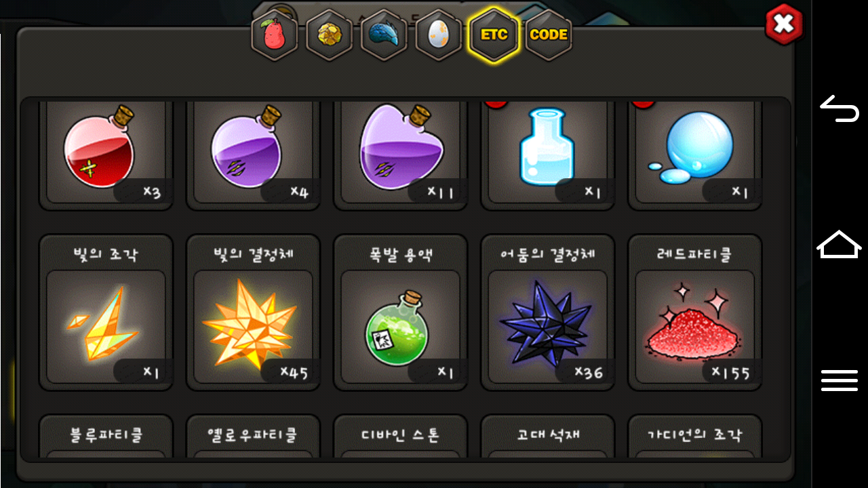Tap the green 폭발 용액 potion
The height and width of the screenshot is (488, 868).
400,312
